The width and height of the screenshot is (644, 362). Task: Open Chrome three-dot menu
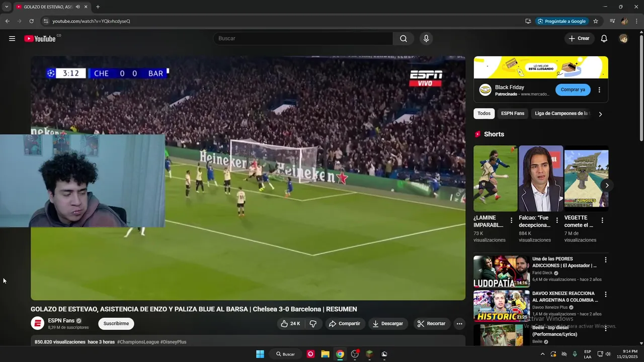[x=636, y=21]
